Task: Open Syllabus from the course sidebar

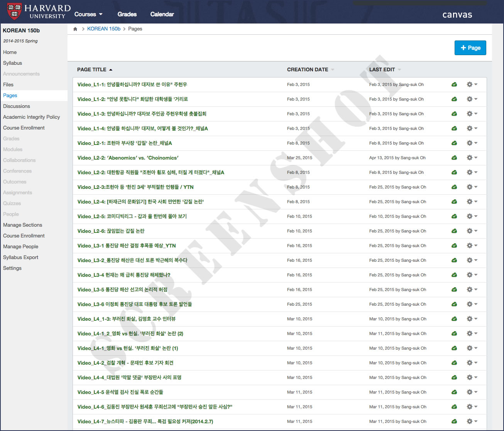Action: click(x=13, y=63)
